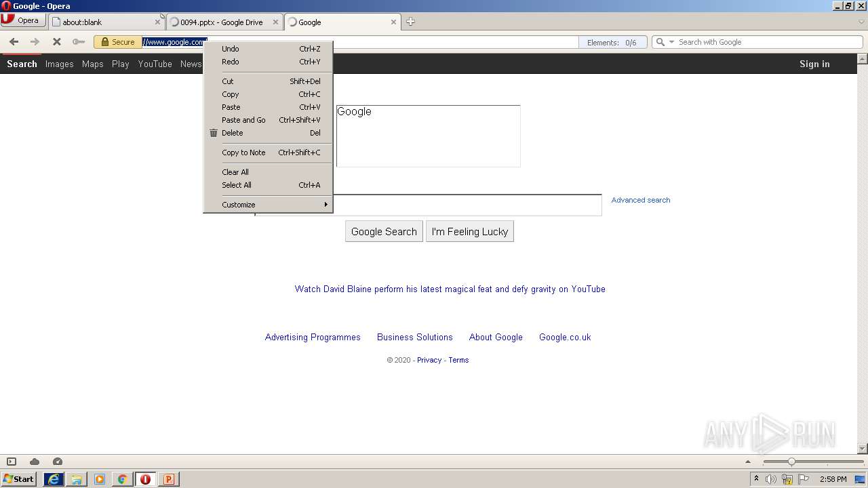This screenshot has width=868, height=488.
Task: Open the password wand key icon
Action: pos(79,42)
